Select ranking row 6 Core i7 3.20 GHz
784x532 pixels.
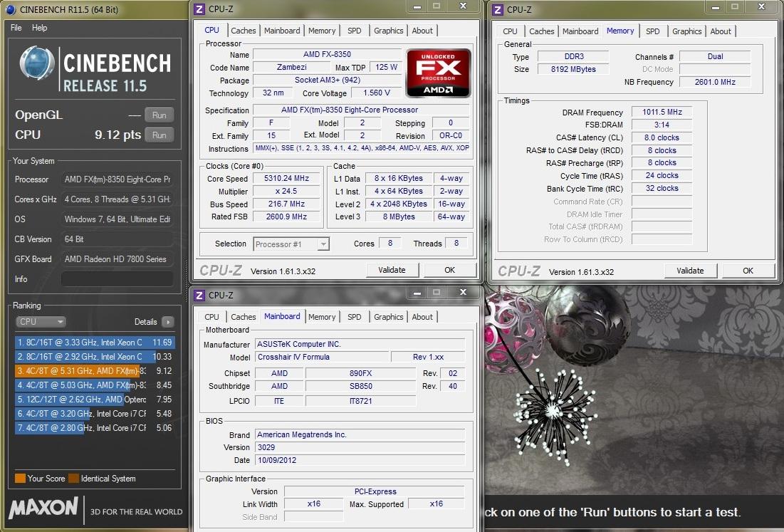tap(95, 414)
